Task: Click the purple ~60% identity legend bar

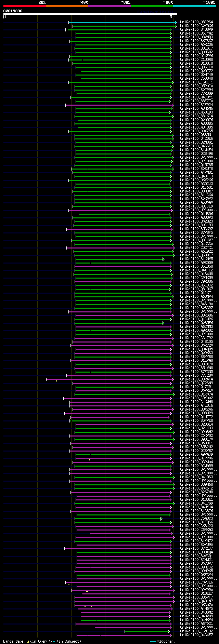Action: coord(109,6)
